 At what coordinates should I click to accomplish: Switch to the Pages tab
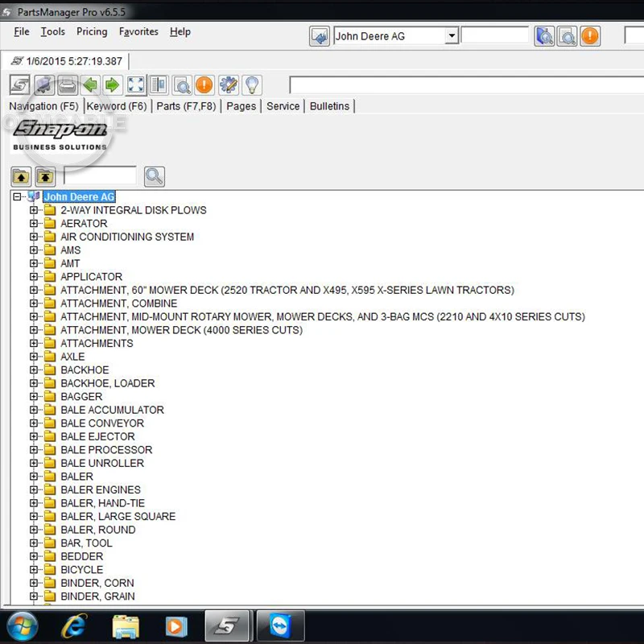pos(241,106)
